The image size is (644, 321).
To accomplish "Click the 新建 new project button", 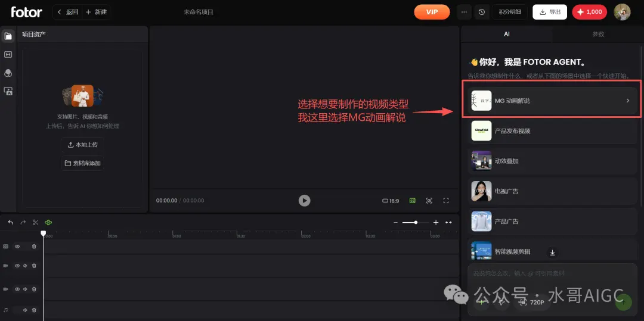I will coord(96,12).
